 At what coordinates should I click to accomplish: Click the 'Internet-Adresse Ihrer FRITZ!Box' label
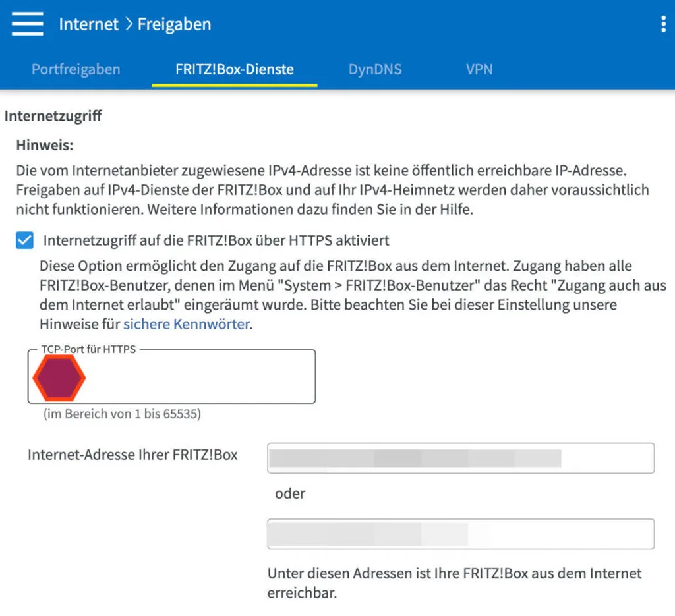132,455
